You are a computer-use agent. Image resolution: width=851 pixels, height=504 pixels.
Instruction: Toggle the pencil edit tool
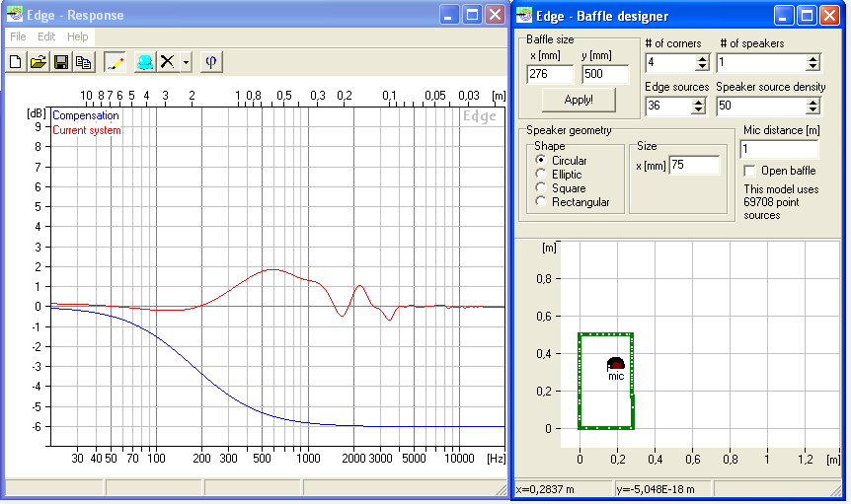pos(114,62)
